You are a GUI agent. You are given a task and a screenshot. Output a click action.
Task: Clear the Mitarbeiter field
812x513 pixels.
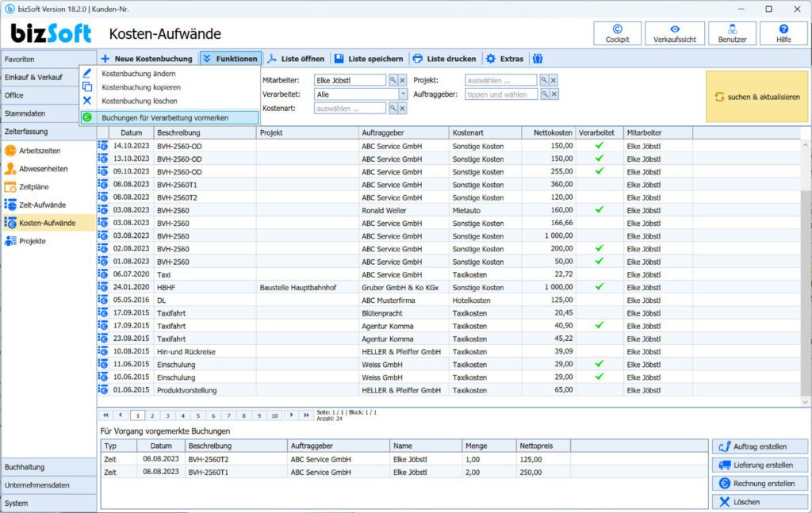(402, 80)
